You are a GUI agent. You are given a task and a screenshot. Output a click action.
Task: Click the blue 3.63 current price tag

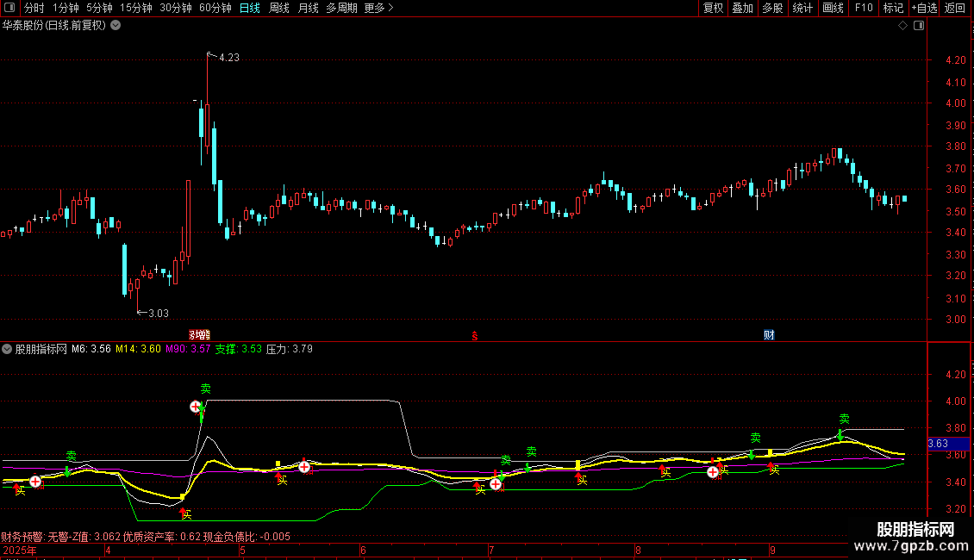pyautogui.click(x=948, y=444)
